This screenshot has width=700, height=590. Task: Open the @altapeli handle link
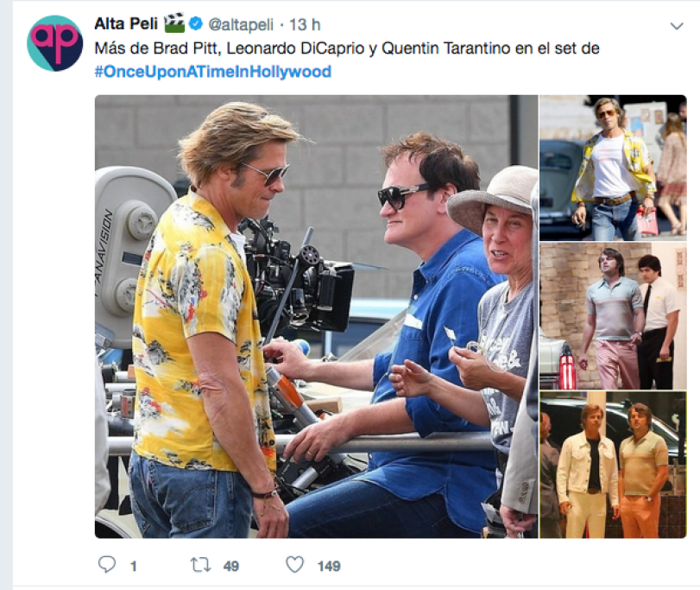(x=241, y=24)
